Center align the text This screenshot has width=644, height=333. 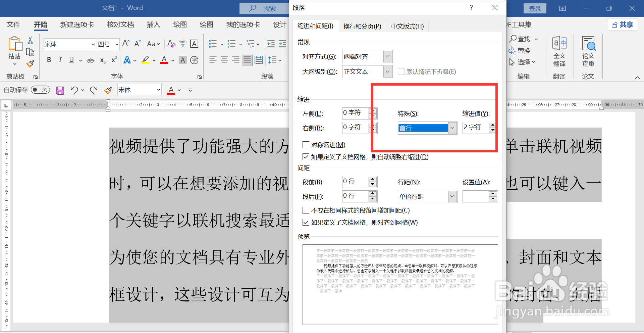pos(224,60)
